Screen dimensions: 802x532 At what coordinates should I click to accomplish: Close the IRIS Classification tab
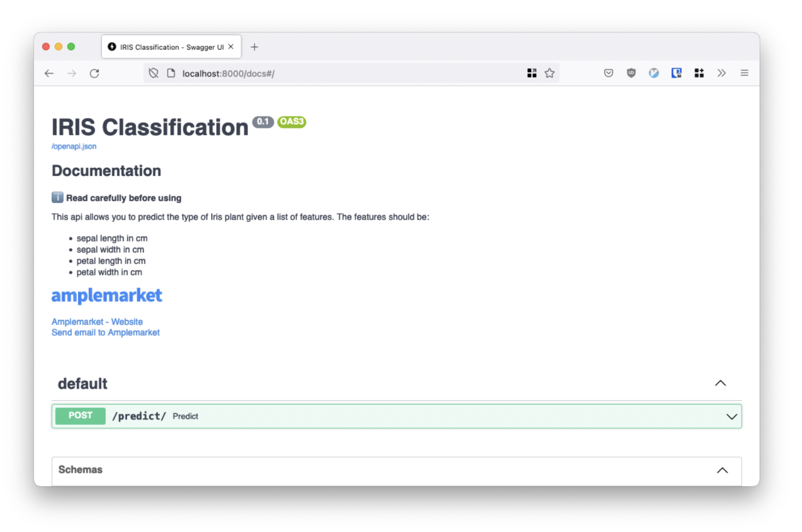(231, 47)
